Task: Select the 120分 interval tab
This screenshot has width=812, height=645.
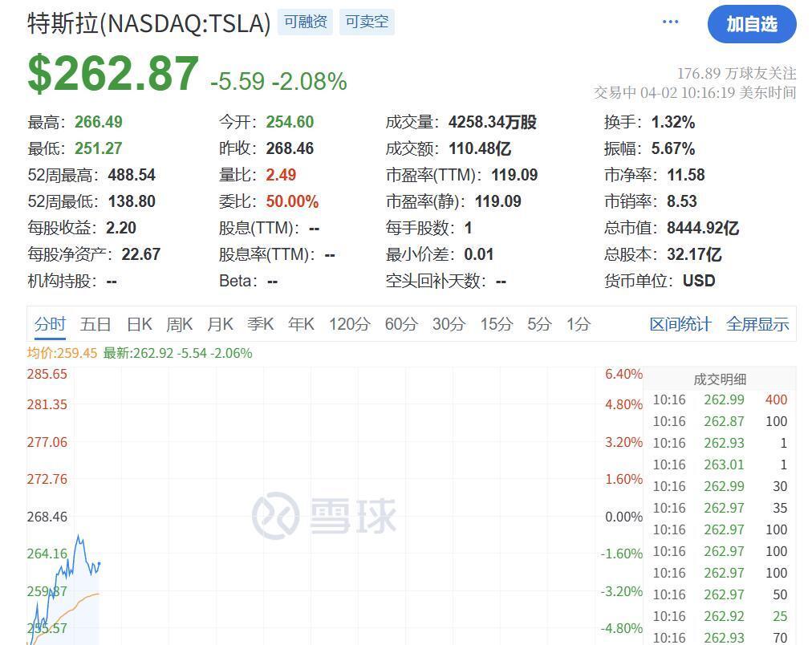Action: tap(349, 324)
